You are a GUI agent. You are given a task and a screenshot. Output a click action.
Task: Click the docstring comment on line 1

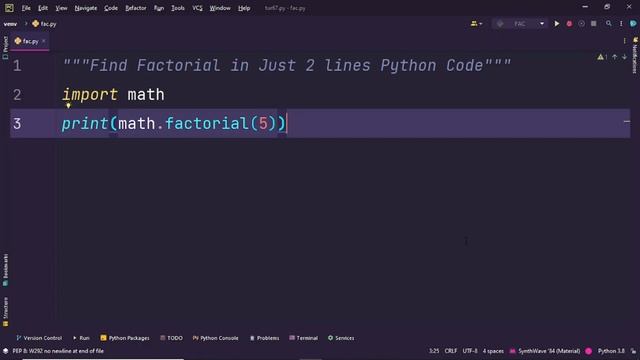coord(287,66)
